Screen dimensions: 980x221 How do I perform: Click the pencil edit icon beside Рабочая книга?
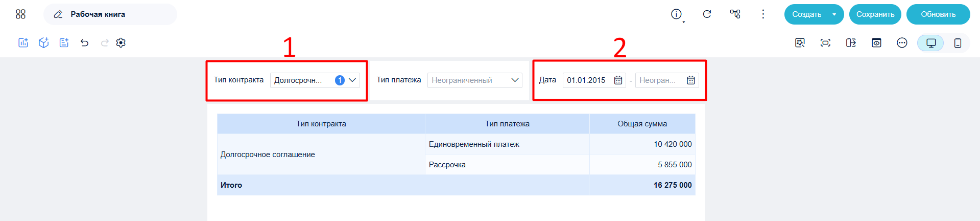(x=58, y=14)
